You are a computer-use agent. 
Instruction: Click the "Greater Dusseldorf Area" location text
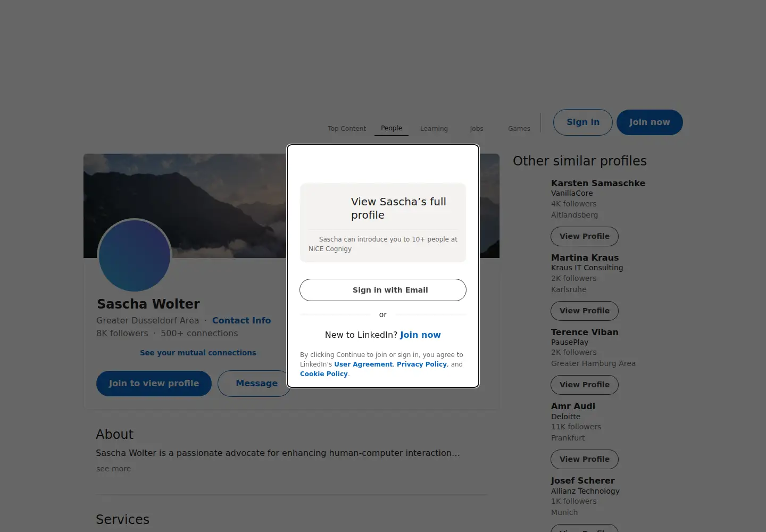[147, 320]
